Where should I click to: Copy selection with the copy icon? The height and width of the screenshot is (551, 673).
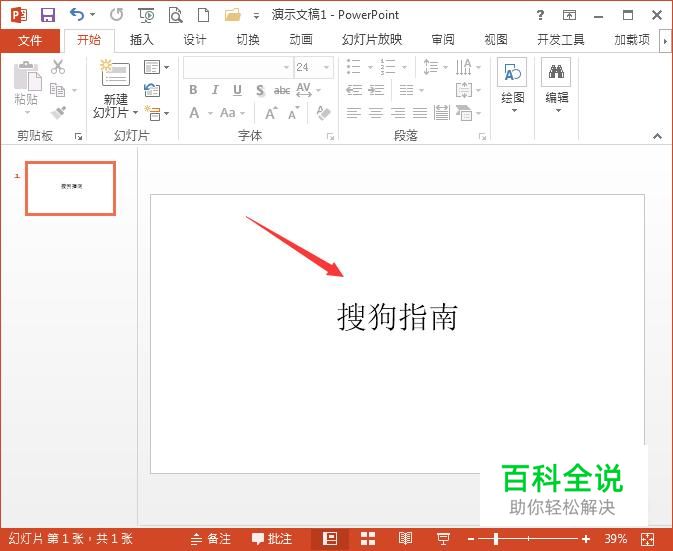click(x=58, y=90)
